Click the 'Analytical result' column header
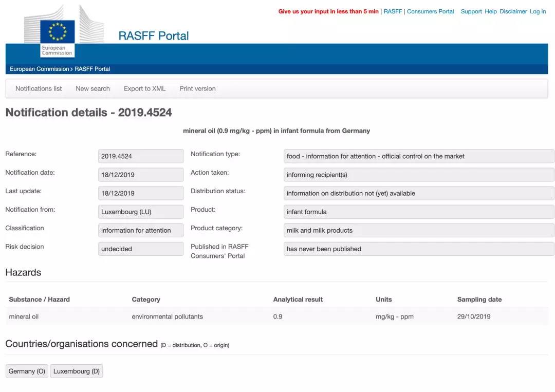This screenshot has height=392, width=555. pyautogui.click(x=298, y=300)
